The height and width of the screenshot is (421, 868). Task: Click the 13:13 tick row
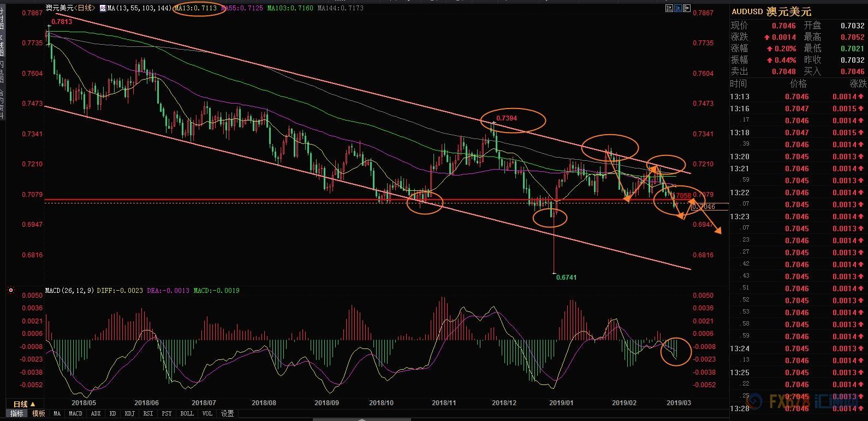pyautogui.click(x=798, y=97)
